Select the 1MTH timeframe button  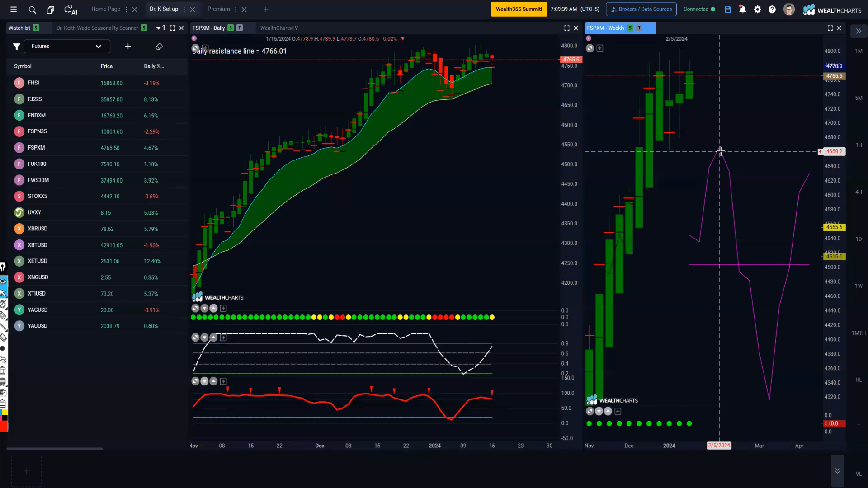click(x=859, y=333)
